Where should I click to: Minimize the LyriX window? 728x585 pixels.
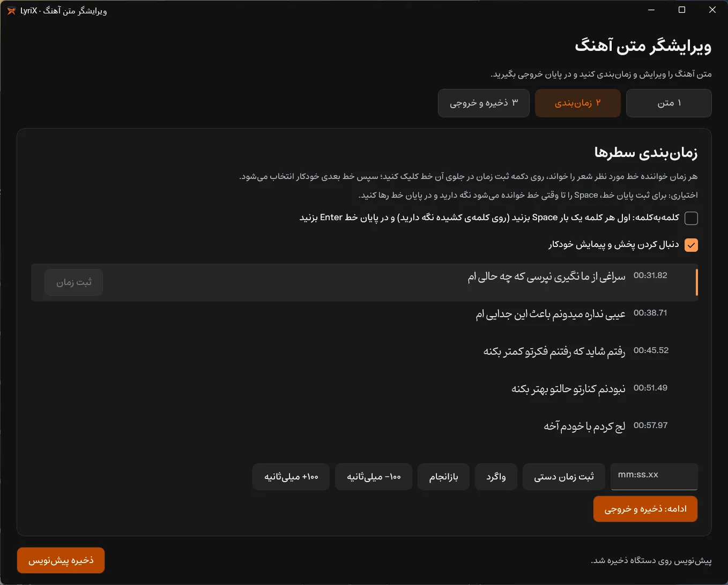[x=652, y=10]
